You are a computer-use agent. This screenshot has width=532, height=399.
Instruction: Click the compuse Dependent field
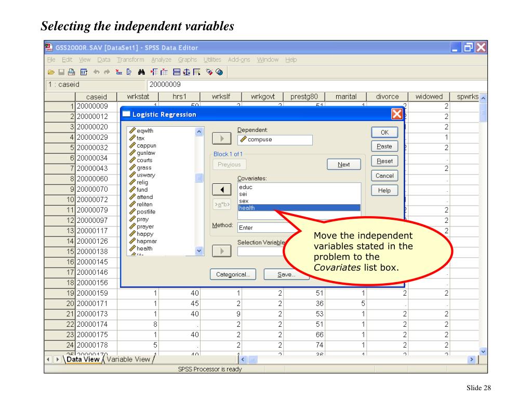275,140
